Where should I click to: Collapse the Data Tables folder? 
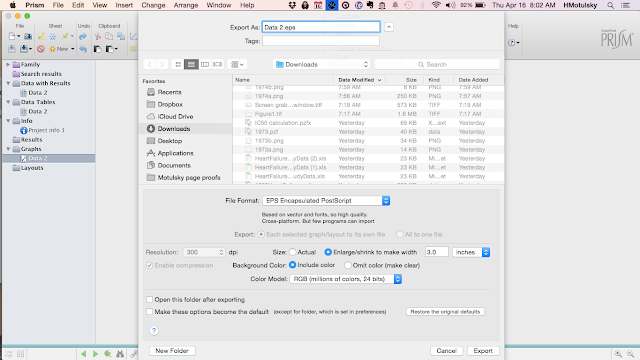[x=8, y=102]
